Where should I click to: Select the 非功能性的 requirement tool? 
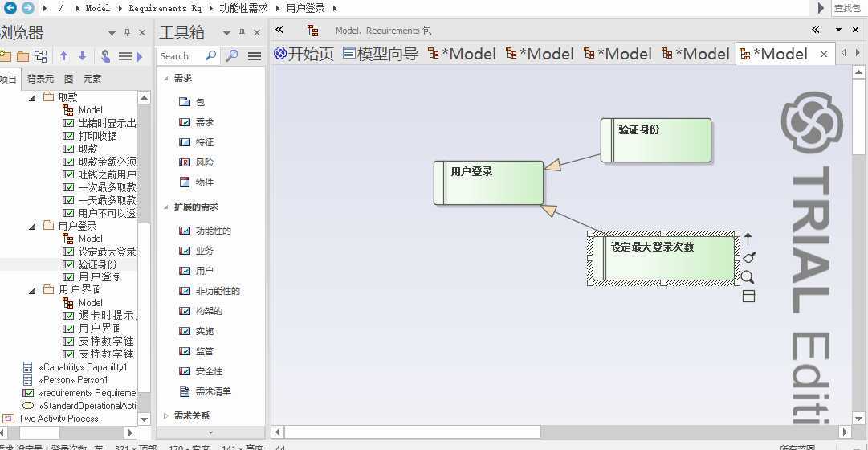210,291
